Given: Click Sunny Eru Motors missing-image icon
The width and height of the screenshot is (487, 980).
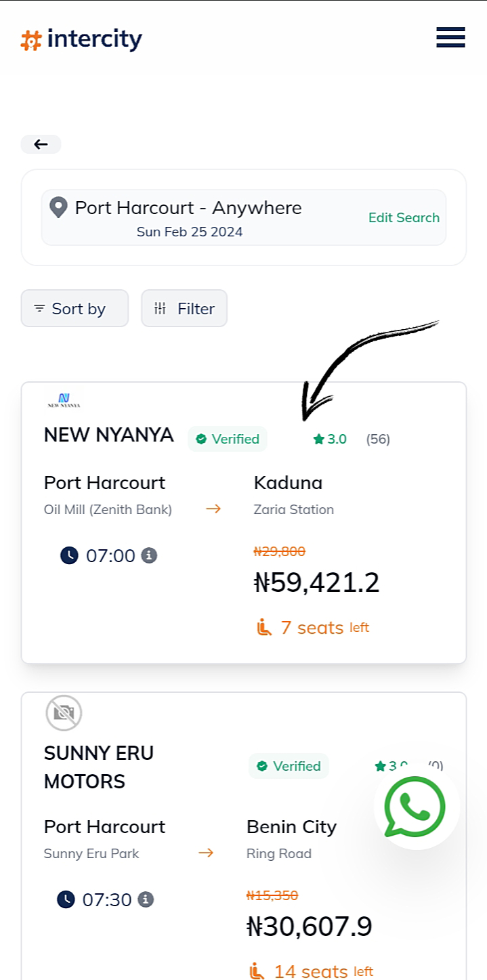Looking at the screenshot, I should [64, 712].
